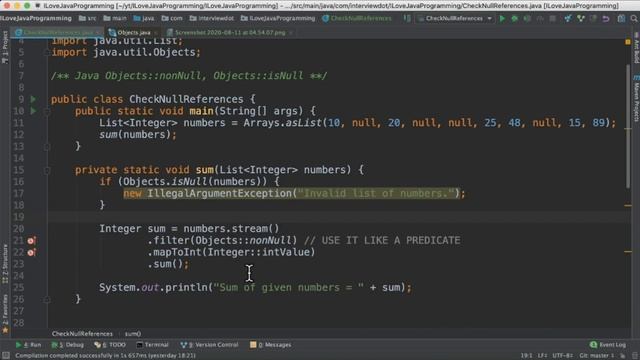Click the gutter run arrow beside class CheckNullReferences
The height and width of the screenshot is (360, 640).
pos(33,99)
